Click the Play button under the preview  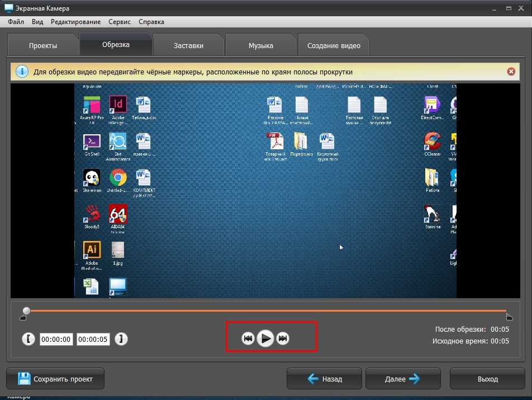click(x=266, y=338)
